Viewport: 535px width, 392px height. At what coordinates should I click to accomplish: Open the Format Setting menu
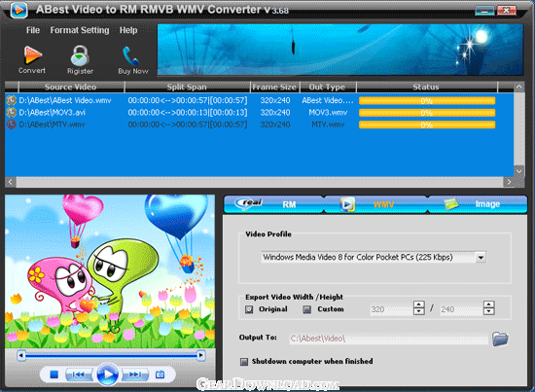pyautogui.click(x=80, y=30)
